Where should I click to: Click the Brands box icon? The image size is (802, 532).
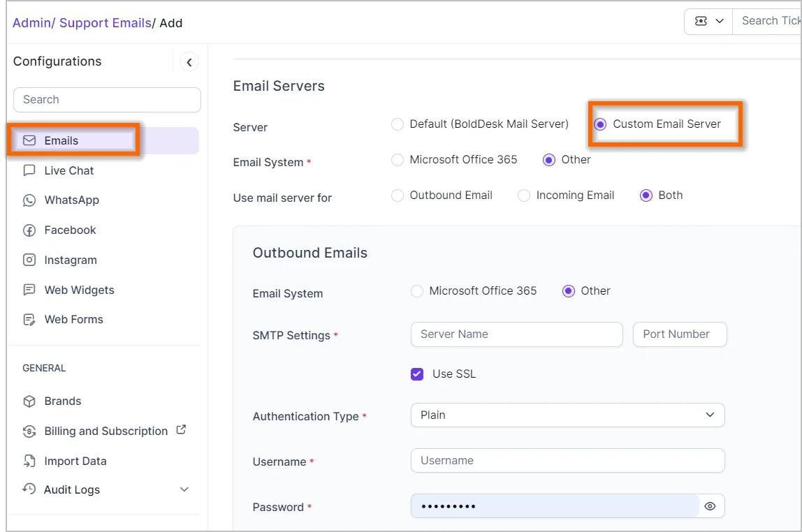(29, 401)
